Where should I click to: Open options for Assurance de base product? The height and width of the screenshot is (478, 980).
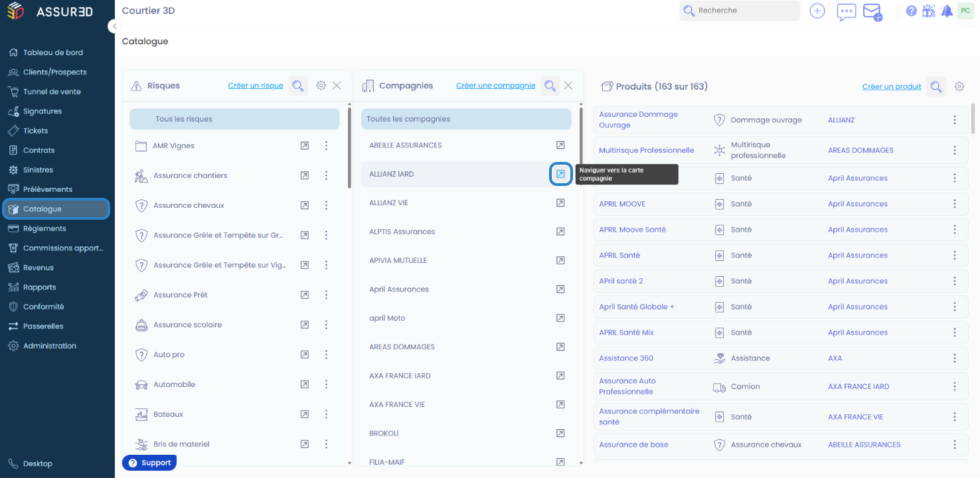click(x=955, y=445)
